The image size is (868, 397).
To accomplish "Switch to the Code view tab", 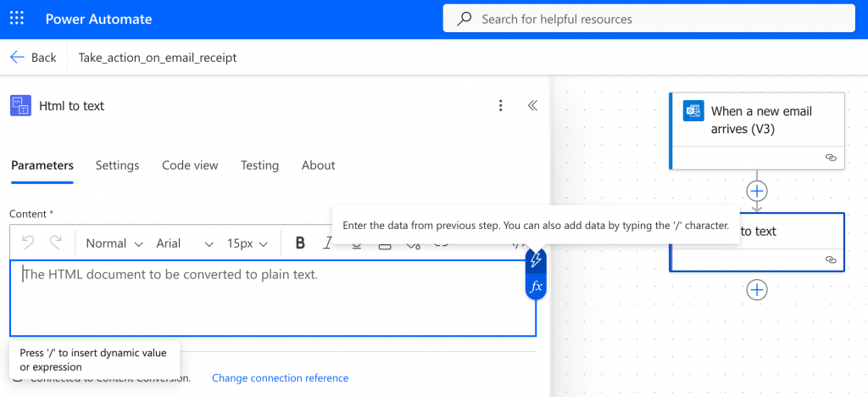I will click(x=190, y=165).
